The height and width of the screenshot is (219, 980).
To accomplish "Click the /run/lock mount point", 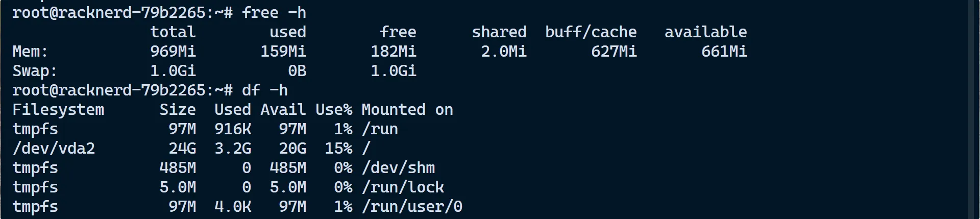I will tap(403, 187).
